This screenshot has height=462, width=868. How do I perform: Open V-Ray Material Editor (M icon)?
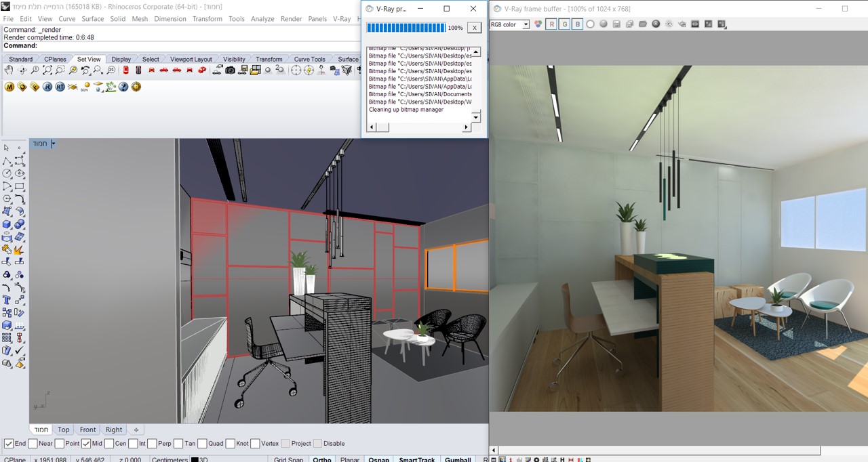pyautogui.click(x=9, y=87)
